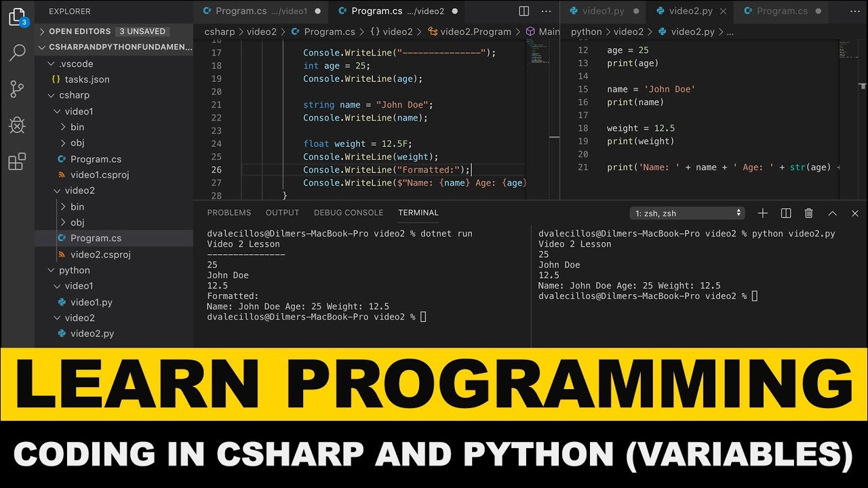The height and width of the screenshot is (488, 868).
Task: Create a new terminal with plus icon
Action: coord(762,213)
